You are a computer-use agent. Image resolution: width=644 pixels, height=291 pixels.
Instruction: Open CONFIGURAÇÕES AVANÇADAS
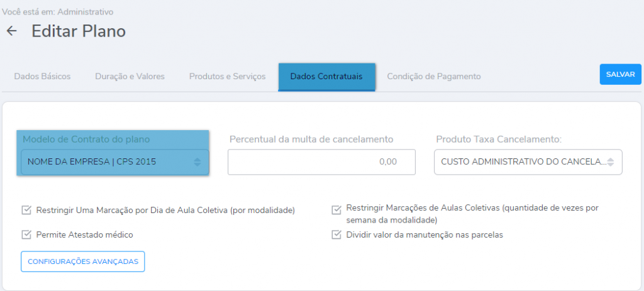(83, 261)
